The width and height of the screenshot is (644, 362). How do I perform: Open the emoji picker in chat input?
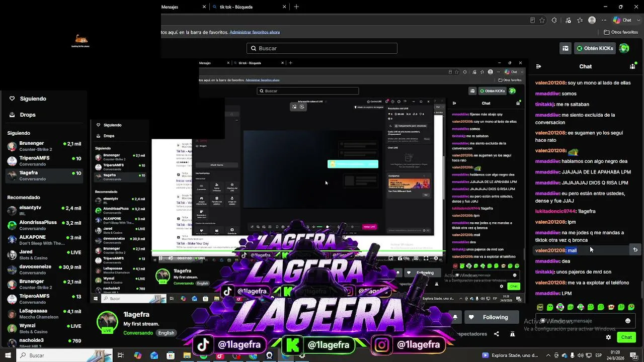point(627,321)
